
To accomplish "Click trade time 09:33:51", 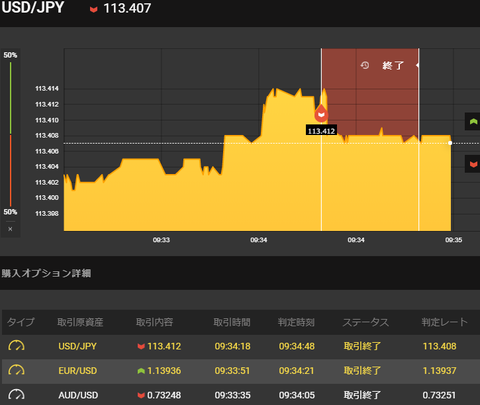I will [x=232, y=371].
